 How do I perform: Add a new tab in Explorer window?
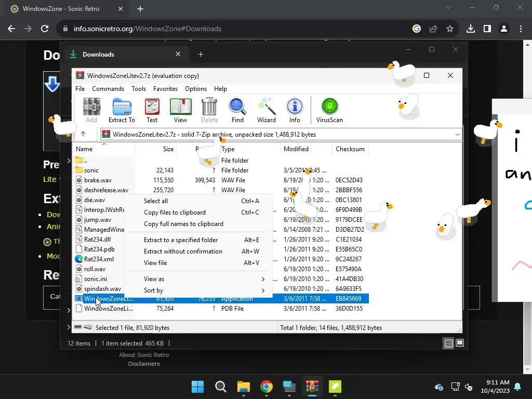click(x=201, y=54)
